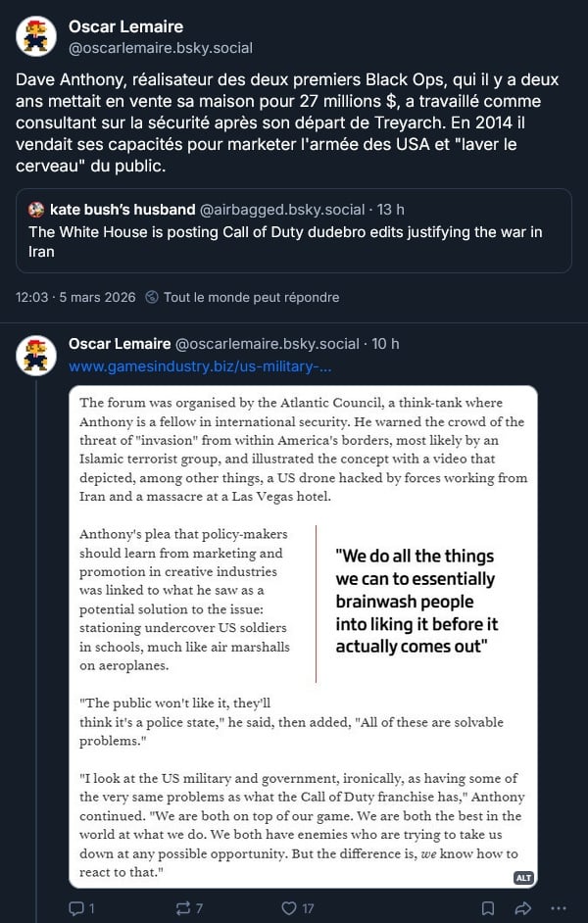This screenshot has height=923, width=588.
Task: Reply to Oscar Lemaire's second post
Action: pos(76,908)
